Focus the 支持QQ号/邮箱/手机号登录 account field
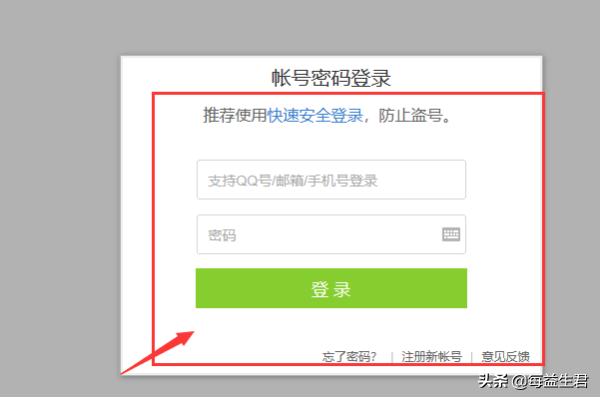This screenshot has height=400, width=600. pos(331,180)
